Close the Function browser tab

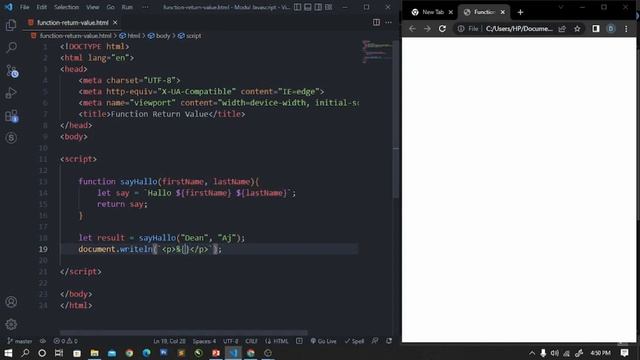pyautogui.click(x=502, y=12)
